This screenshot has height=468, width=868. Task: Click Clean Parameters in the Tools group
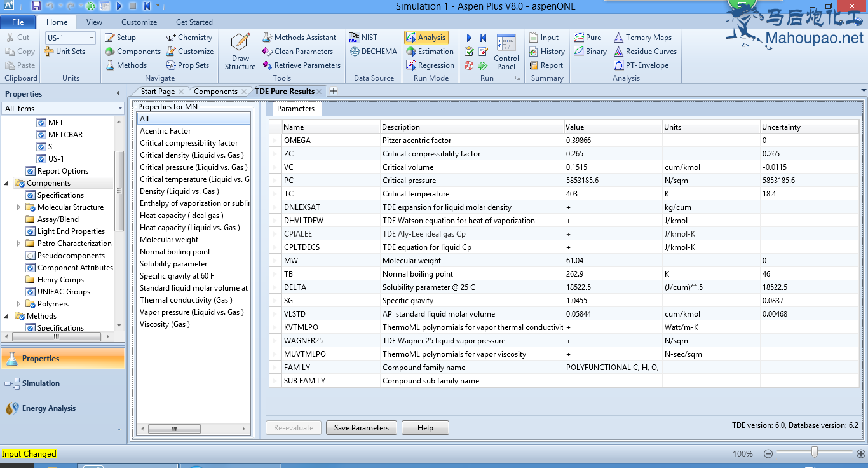pos(297,52)
